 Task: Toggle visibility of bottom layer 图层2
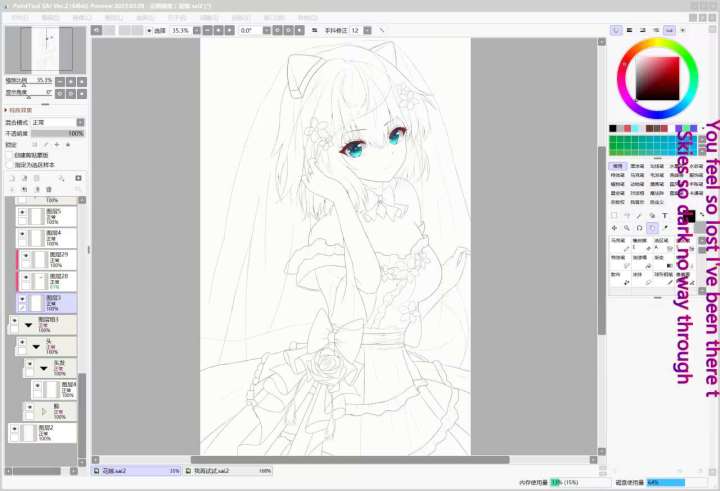coord(14,429)
